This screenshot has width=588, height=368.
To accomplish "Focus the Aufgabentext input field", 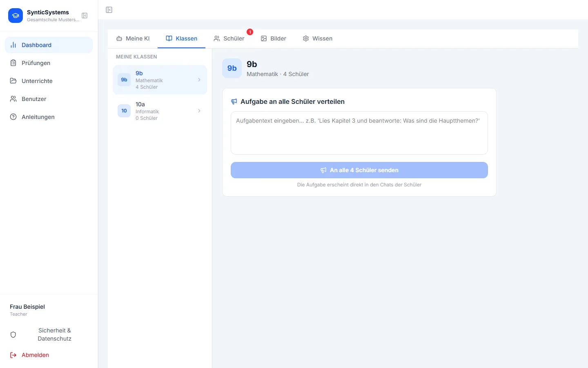I will (x=359, y=133).
